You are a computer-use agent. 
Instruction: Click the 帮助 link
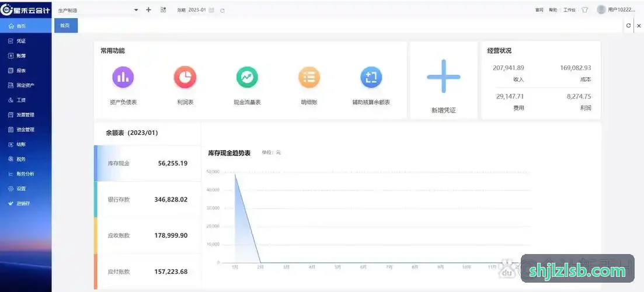[553, 11]
